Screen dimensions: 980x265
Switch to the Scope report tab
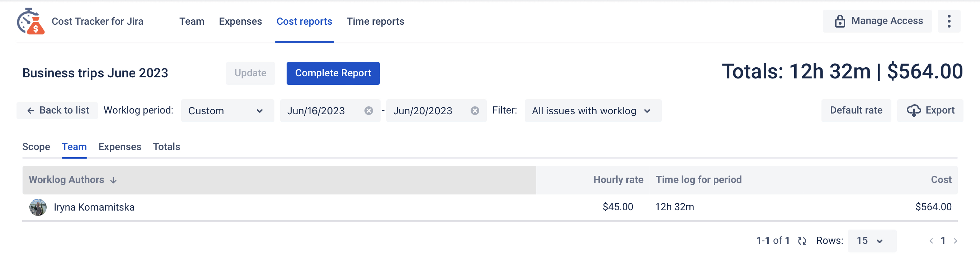click(x=36, y=147)
